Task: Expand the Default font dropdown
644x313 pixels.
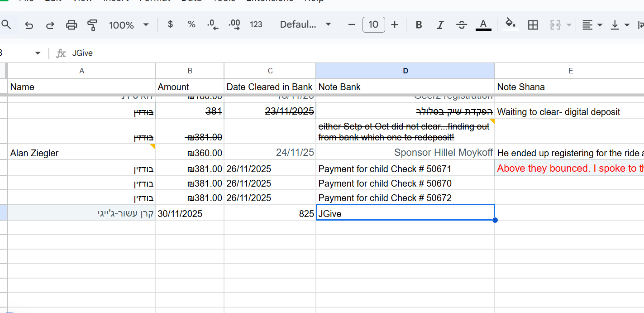Action: coord(305,24)
